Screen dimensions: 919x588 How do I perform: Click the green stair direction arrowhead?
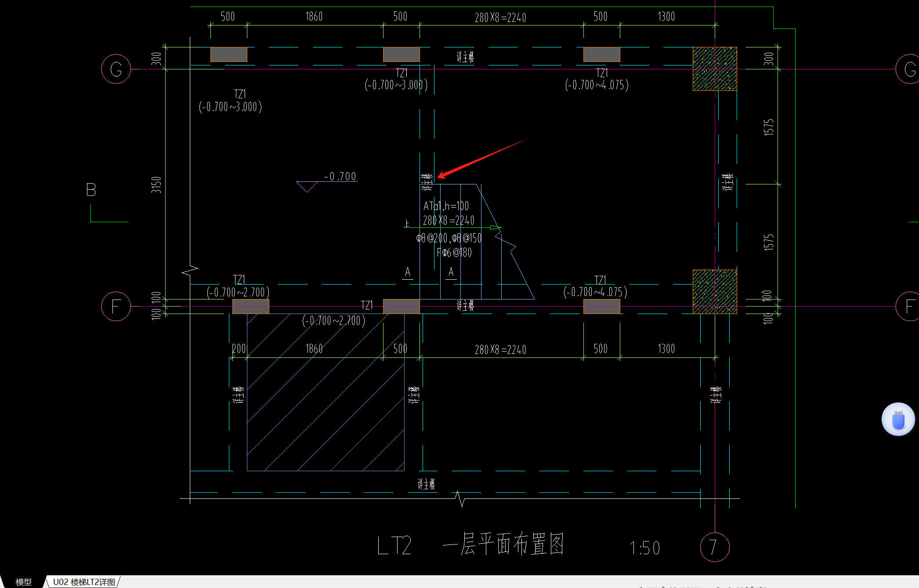(x=496, y=227)
